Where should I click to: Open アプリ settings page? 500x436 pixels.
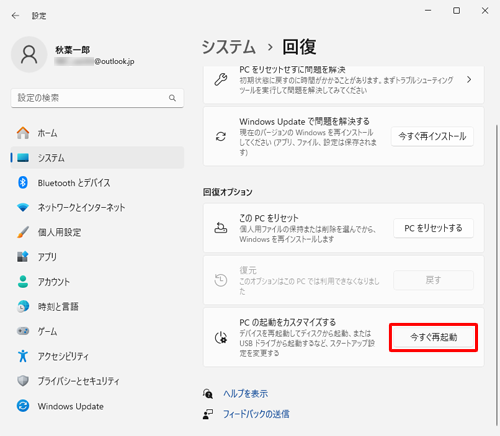97,257
